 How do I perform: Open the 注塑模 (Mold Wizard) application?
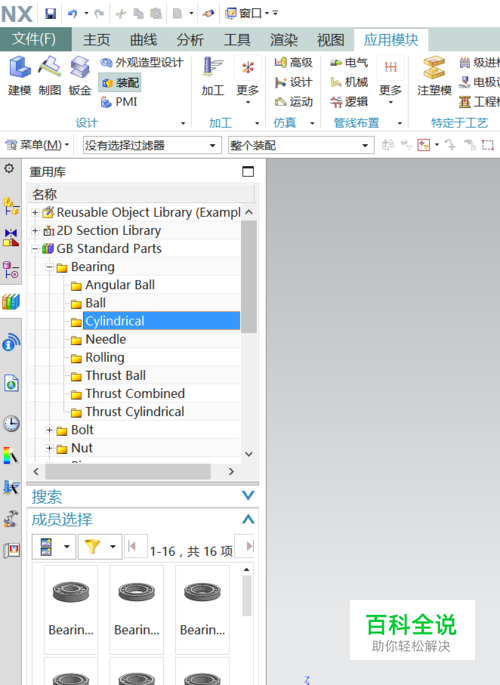pos(434,76)
